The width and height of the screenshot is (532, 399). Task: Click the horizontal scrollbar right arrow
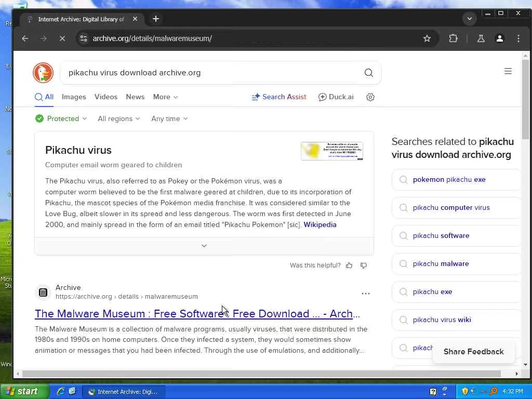516,374
